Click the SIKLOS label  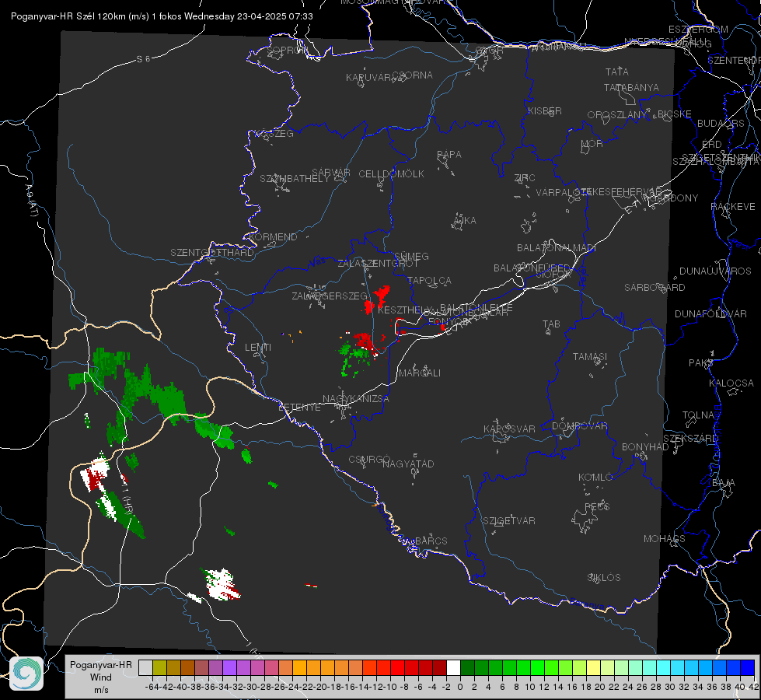604,578
